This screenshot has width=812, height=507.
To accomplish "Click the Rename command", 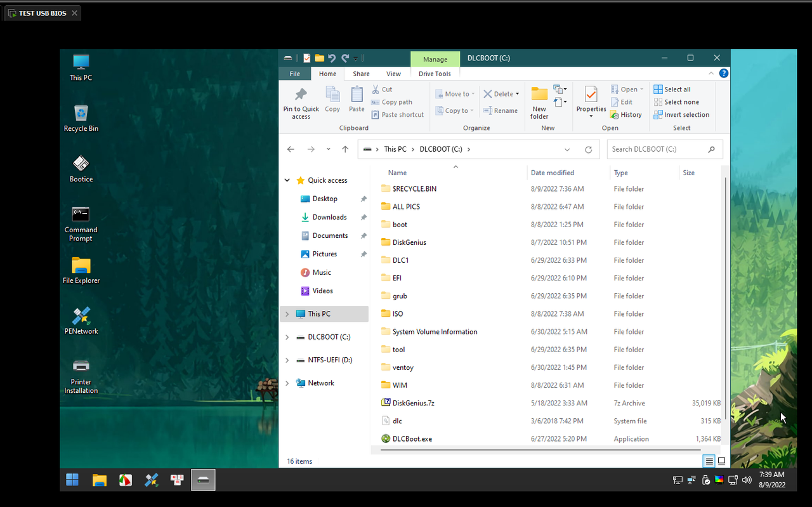I will point(500,110).
